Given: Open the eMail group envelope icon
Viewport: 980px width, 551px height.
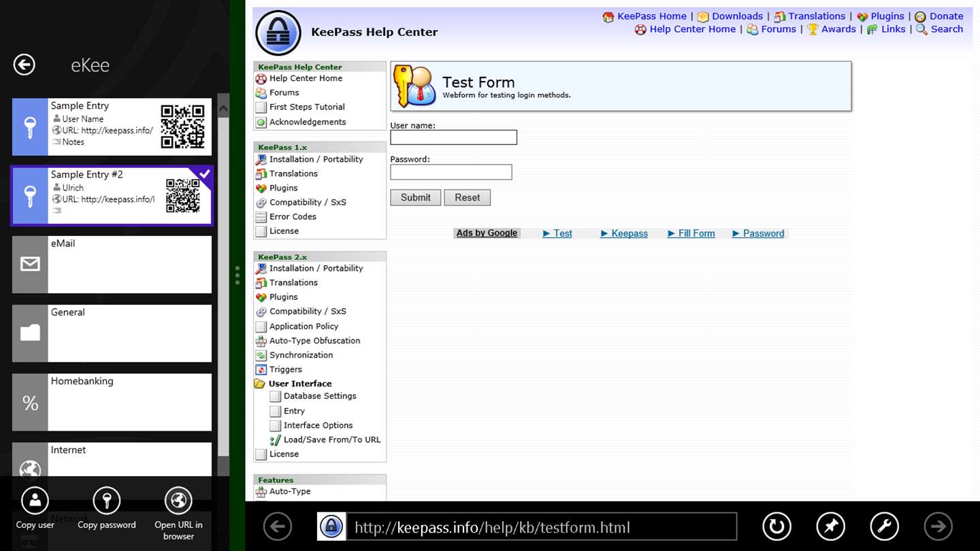Looking at the screenshot, I should coord(30,265).
